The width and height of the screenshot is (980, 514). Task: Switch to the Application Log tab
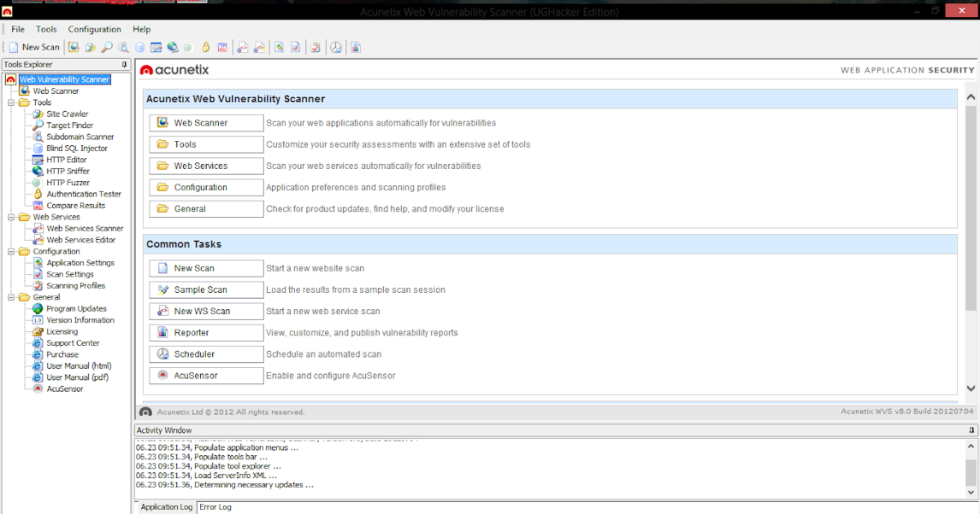point(167,507)
